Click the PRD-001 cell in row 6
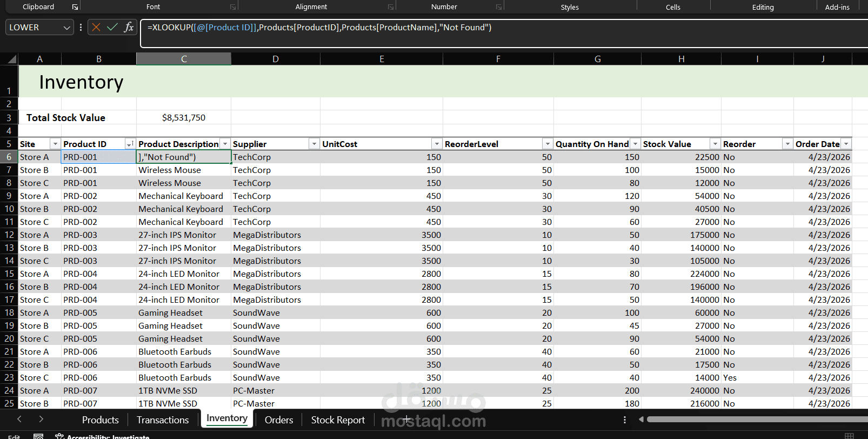Screen dimensions: 868x439 click(98, 157)
